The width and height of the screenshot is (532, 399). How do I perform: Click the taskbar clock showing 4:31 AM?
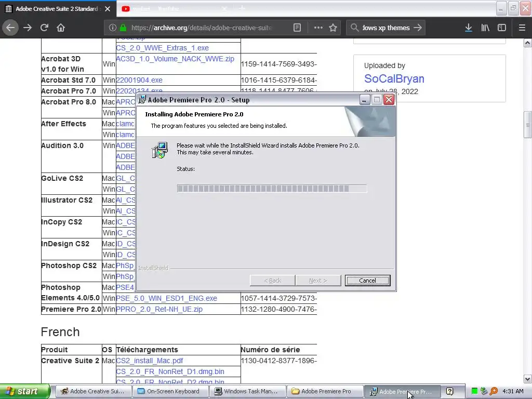[513, 391]
